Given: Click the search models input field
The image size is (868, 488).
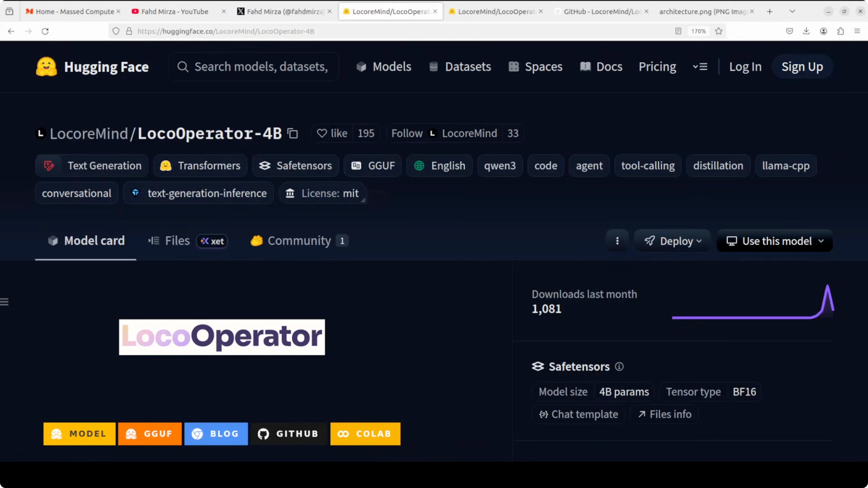Looking at the screenshot, I should pyautogui.click(x=261, y=67).
